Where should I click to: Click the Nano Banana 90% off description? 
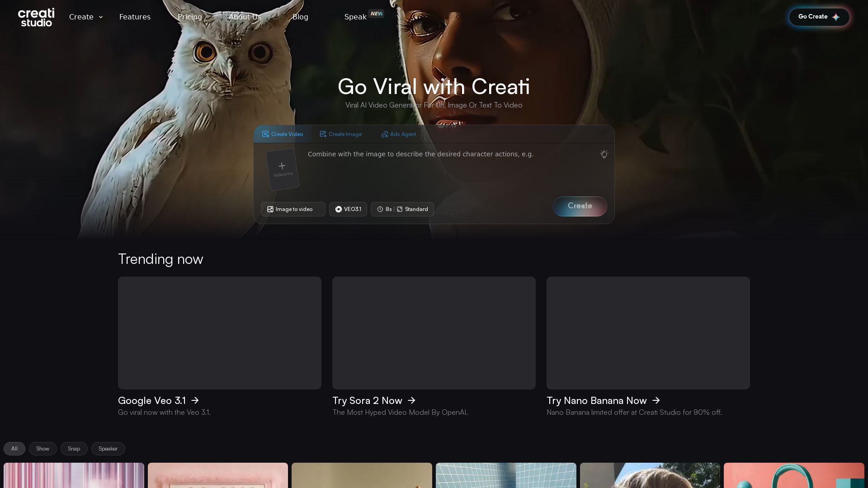tap(634, 413)
